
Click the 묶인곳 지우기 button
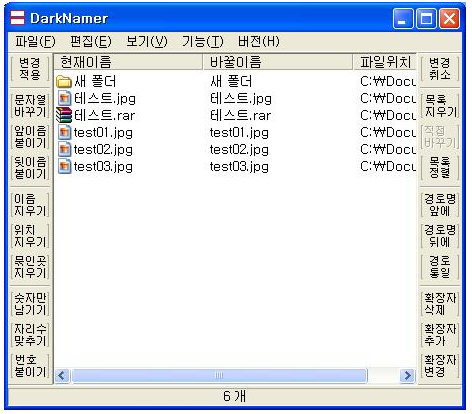tap(30, 267)
